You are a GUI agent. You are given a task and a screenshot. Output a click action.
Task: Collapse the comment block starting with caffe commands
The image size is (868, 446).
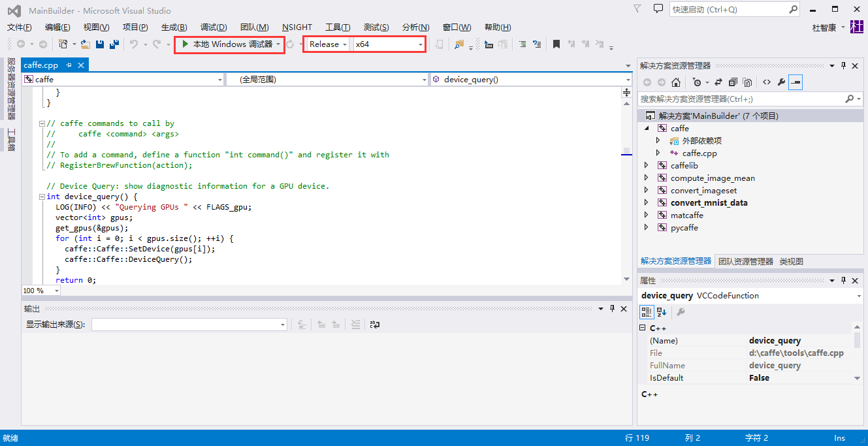42,123
